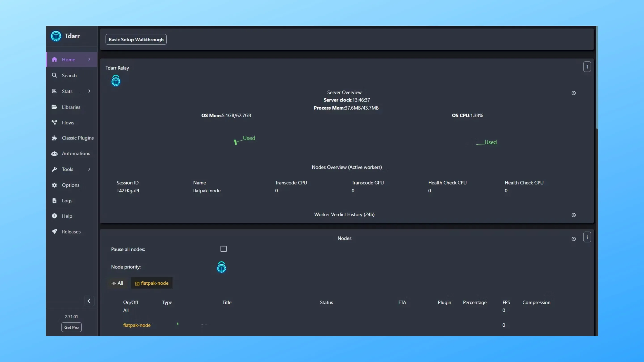Click version number 2.71.01
Screen dimensions: 644x362
coord(72,317)
